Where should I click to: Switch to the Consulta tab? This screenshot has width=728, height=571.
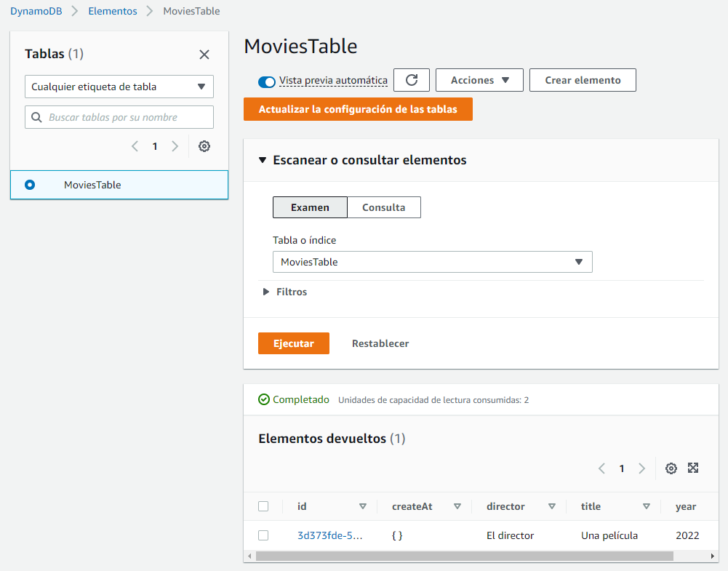coord(384,207)
